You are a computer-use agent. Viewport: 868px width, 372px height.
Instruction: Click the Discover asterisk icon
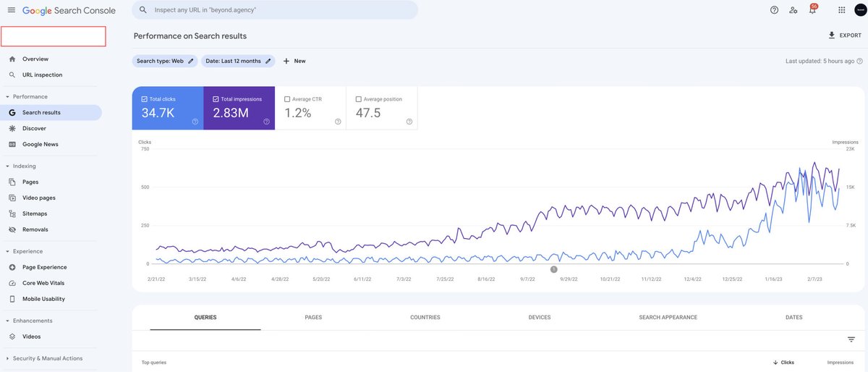coord(12,128)
